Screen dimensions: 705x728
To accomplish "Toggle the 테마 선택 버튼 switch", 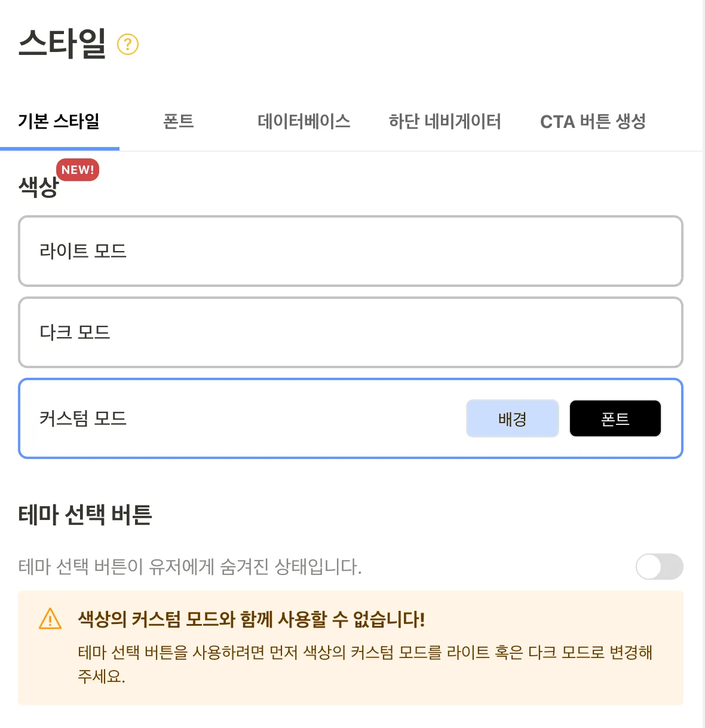I will (659, 567).
